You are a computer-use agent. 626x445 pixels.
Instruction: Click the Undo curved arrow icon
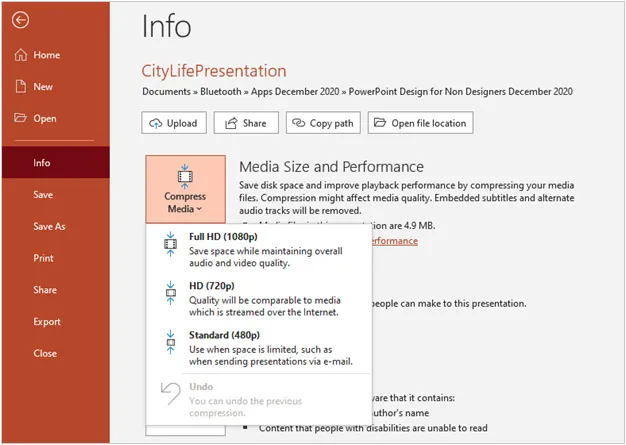pos(170,394)
